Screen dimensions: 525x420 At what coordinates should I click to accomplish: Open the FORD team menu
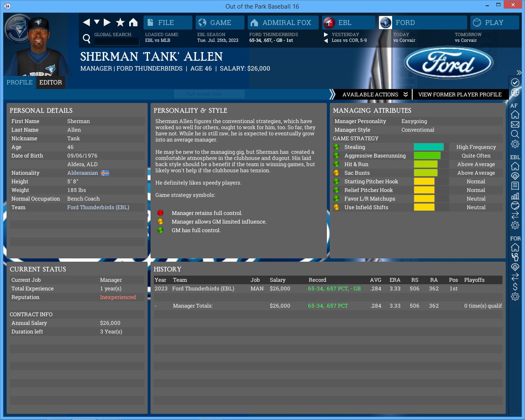click(x=423, y=23)
